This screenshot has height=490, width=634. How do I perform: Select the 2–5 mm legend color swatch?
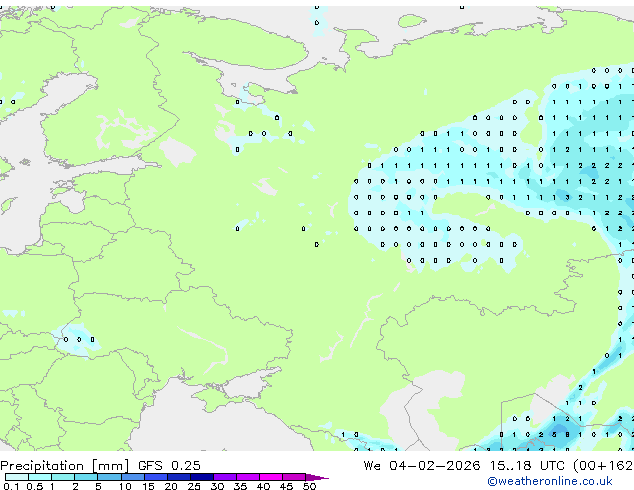(x=86, y=477)
